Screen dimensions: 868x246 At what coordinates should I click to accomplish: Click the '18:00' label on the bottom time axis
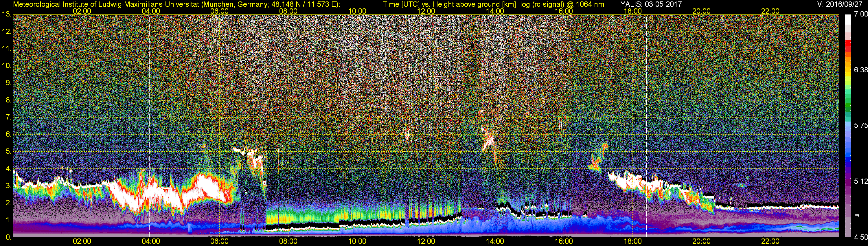[632, 242]
